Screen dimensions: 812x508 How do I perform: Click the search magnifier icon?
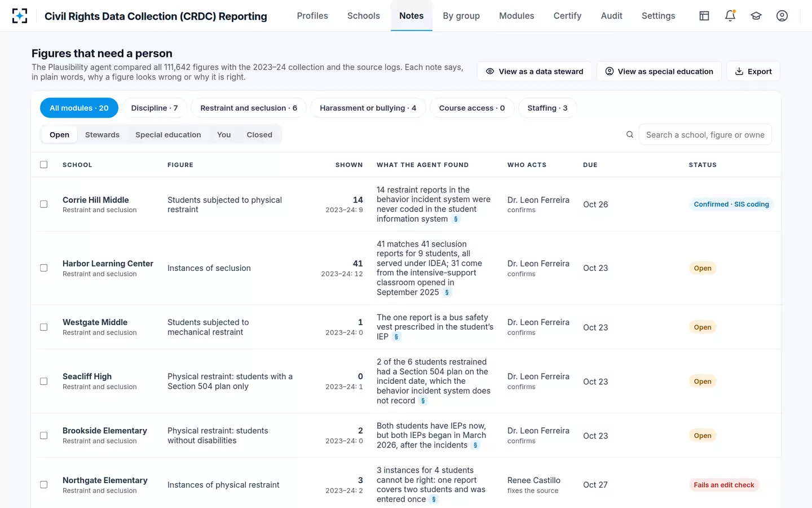click(630, 134)
